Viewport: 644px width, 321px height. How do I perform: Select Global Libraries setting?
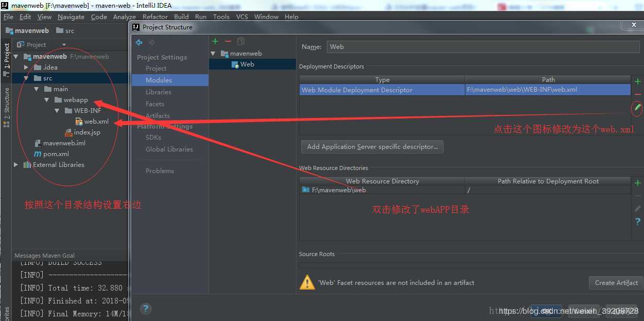(x=169, y=149)
